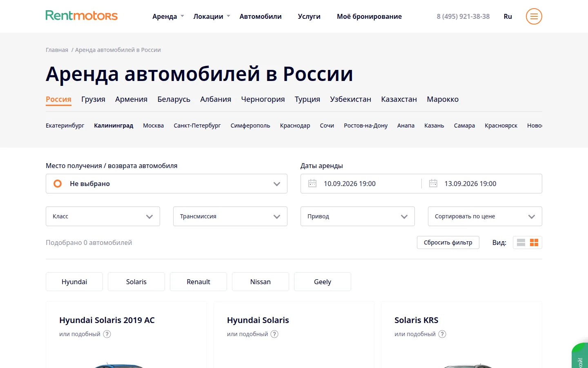Click the orange circle location marker icon
The height and width of the screenshot is (368, 588).
click(x=58, y=184)
